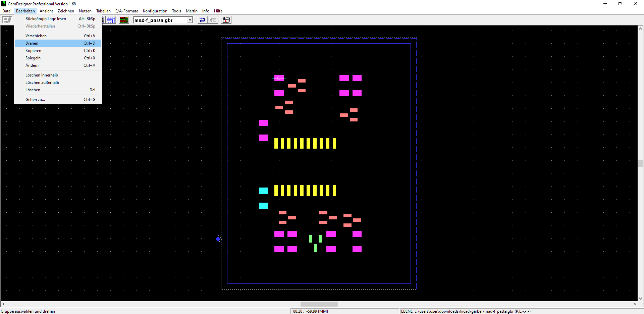
Task: Click the vertical scrollbar down arrow
Action: point(640,298)
